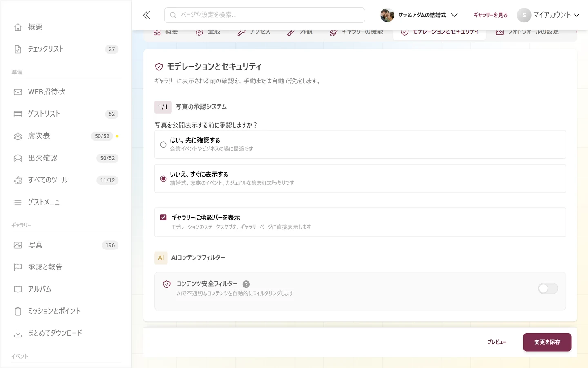
Task: Open the チェックリスト document icon
Action: pyautogui.click(x=18, y=49)
